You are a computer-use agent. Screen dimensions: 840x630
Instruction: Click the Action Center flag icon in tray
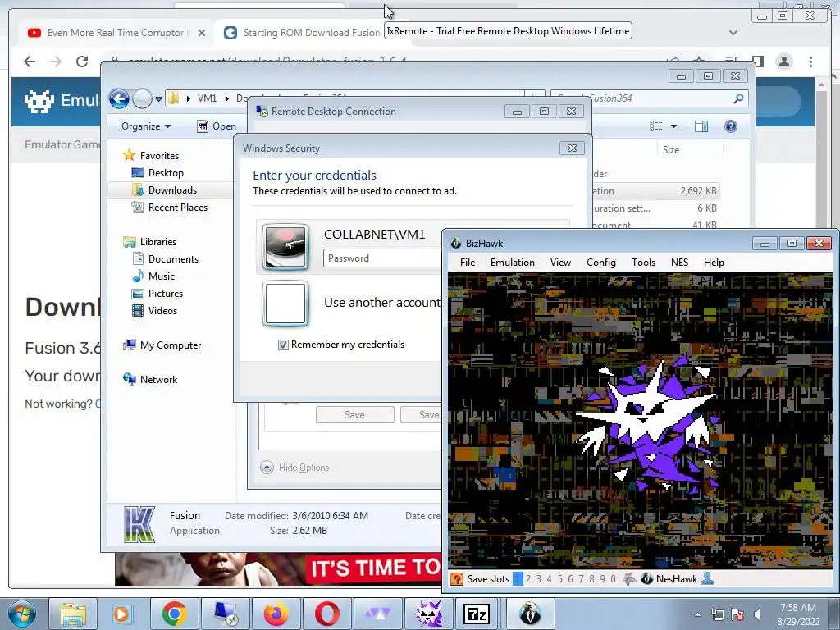pyautogui.click(x=737, y=614)
